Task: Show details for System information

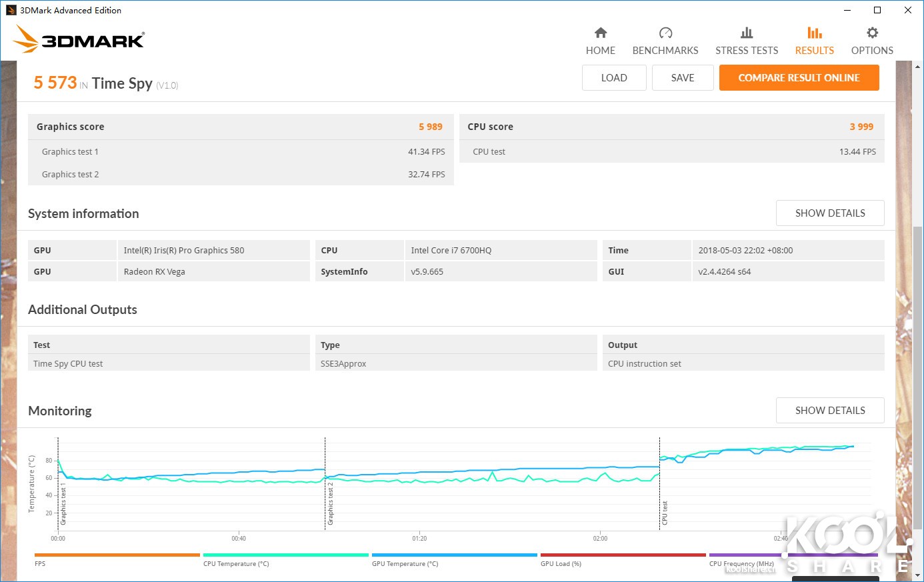Action: point(830,213)
